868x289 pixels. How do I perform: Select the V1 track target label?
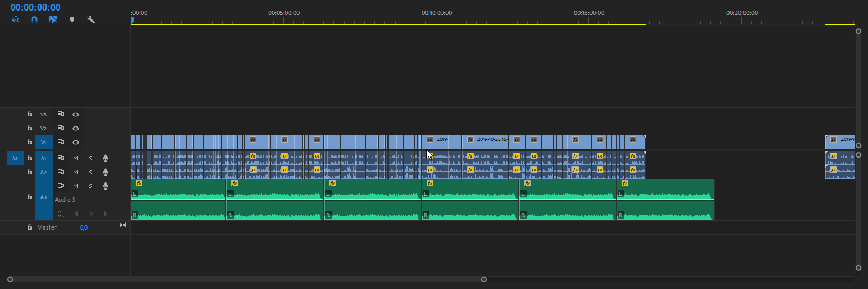pos(44,143)
